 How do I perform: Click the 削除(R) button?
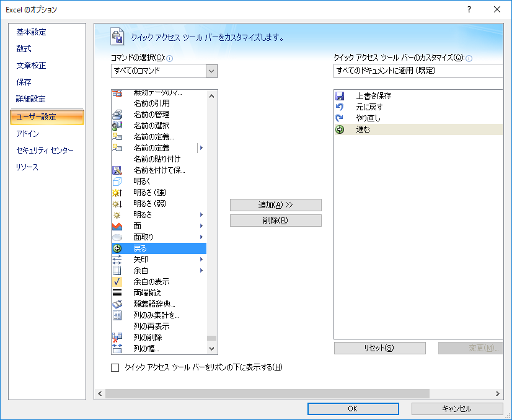pos(276,221)
